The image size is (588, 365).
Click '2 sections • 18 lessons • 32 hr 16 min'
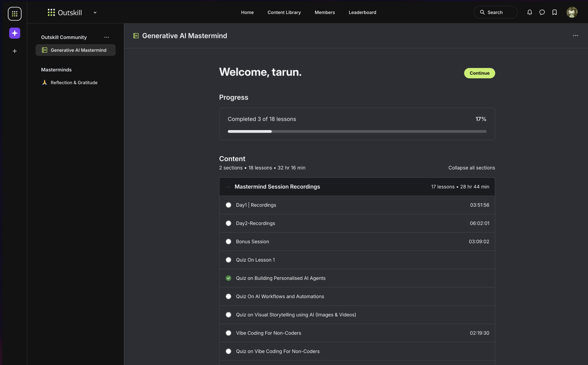pyautogui.click(x=262, y=168)
